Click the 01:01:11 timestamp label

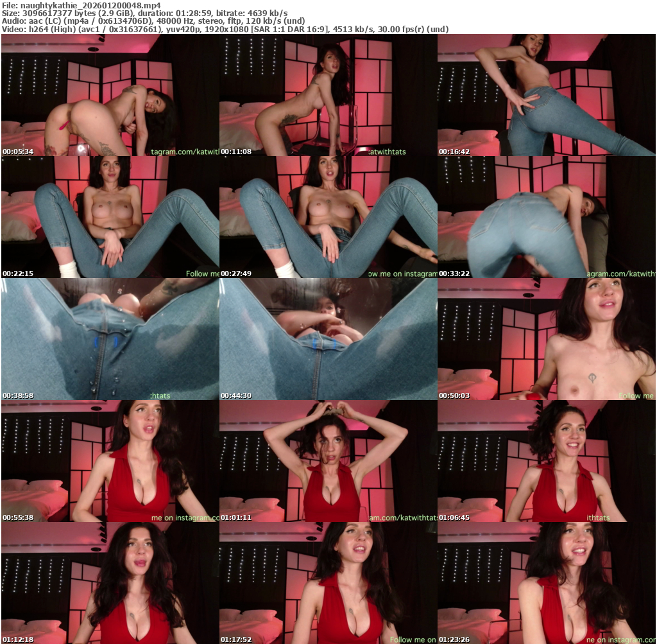click(236, 518)
